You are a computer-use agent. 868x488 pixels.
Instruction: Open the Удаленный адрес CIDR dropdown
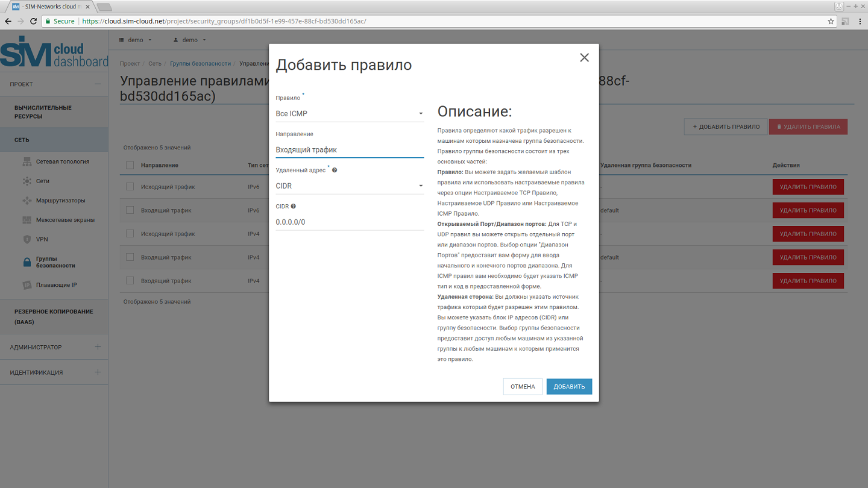click(350, 186)
